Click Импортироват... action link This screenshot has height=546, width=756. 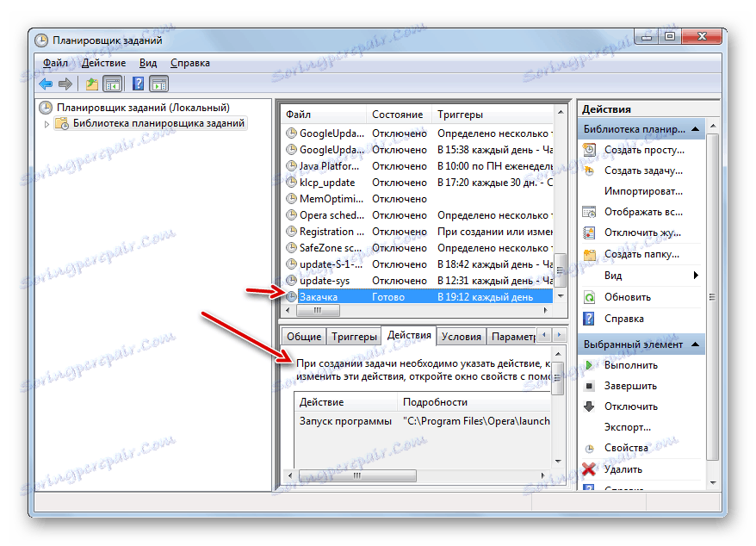[x=644, y=191]
